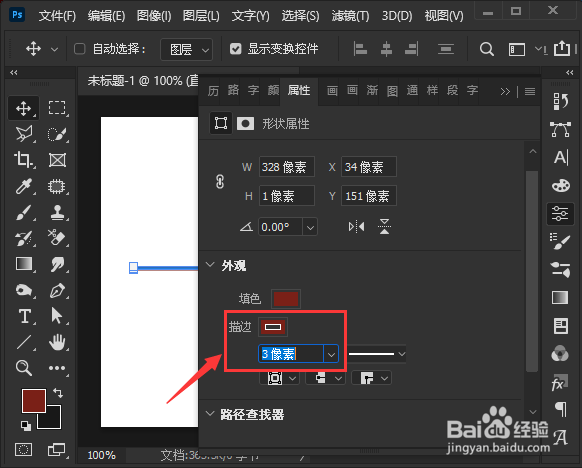Screen dimensions: 582x468
Task: Click foreground color swatch in toolbox
Action: [34, 401]
